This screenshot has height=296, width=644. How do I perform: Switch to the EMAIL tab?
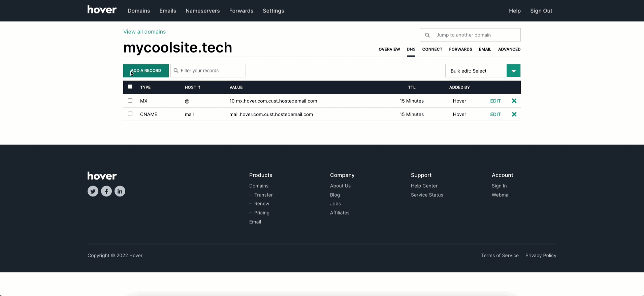click(x=485, y=49)
